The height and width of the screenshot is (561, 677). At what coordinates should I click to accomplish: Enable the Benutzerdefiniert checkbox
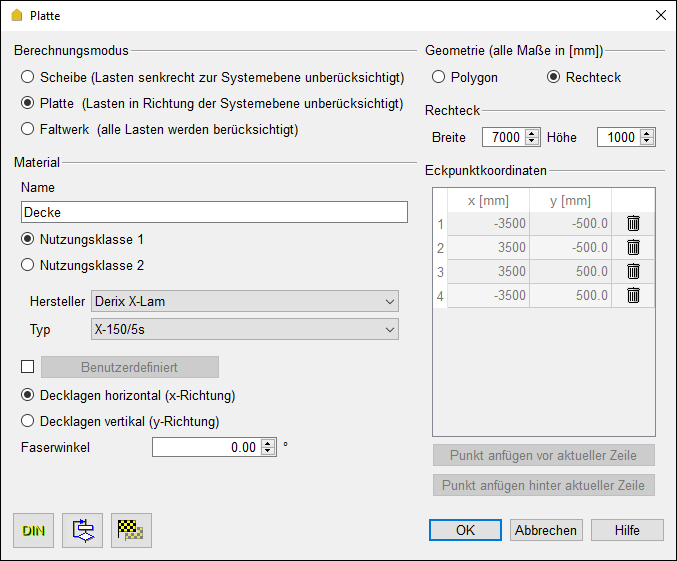click(x=28, y=366)
